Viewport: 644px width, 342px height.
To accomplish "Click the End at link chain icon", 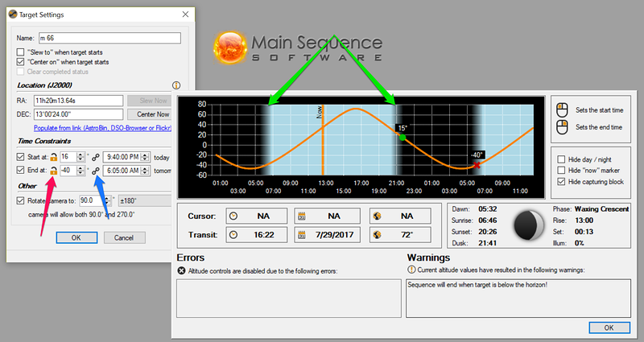I will pos(96,171).
